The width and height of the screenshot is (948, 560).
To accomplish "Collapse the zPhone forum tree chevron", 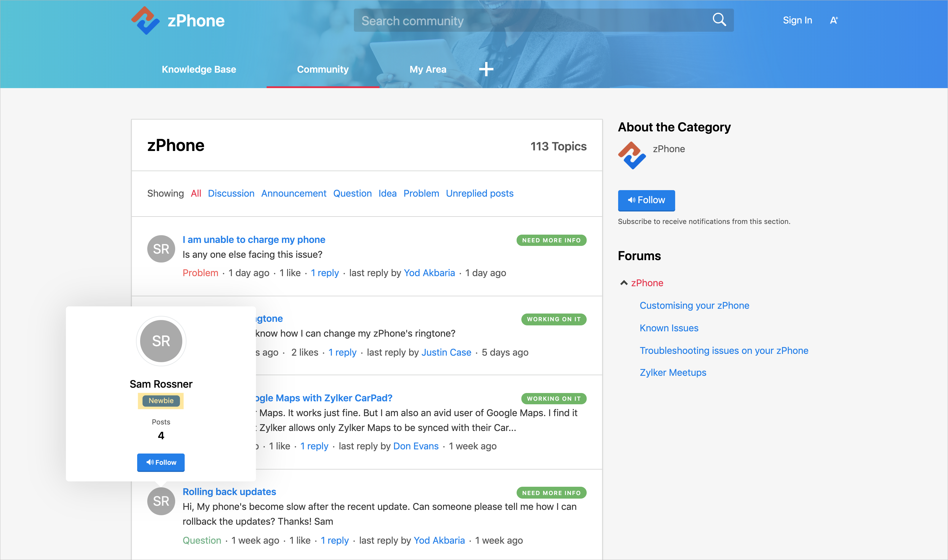I will pyautogui.click(x=623, y=283).
